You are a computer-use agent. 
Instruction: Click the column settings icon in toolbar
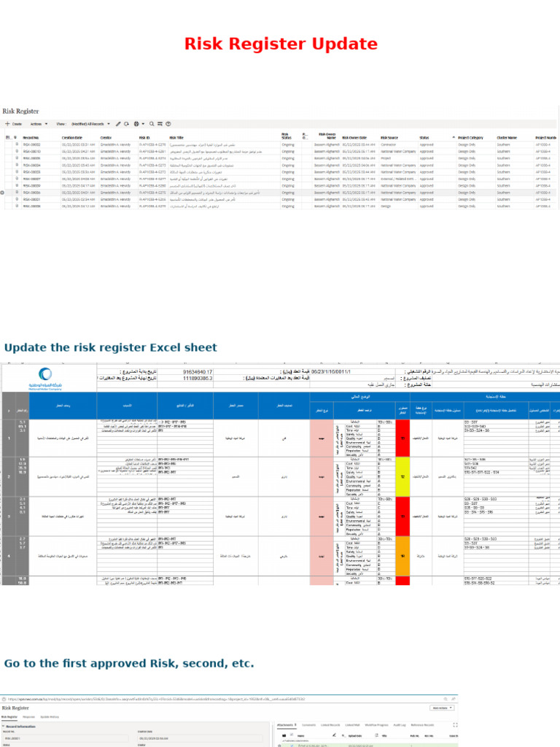tap(160, 124)
